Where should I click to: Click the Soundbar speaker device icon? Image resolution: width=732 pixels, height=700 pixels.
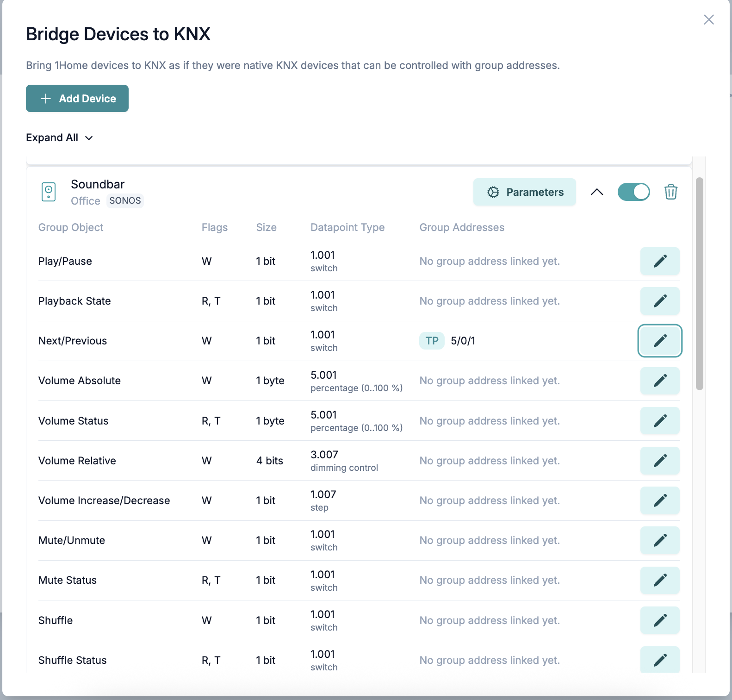[49, 192]
